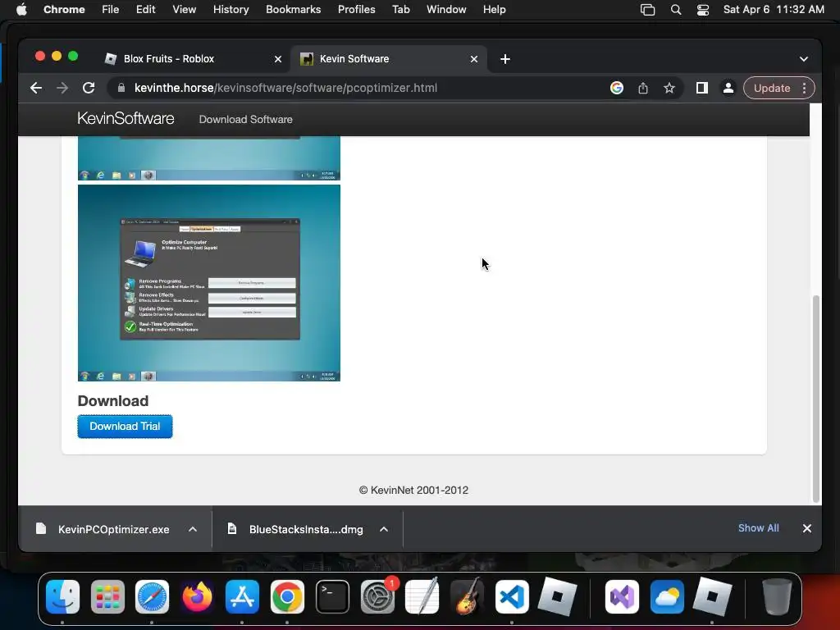This screenshot has width=840, height=630.
Task: Open the date and time display
Action: point(774,10)
